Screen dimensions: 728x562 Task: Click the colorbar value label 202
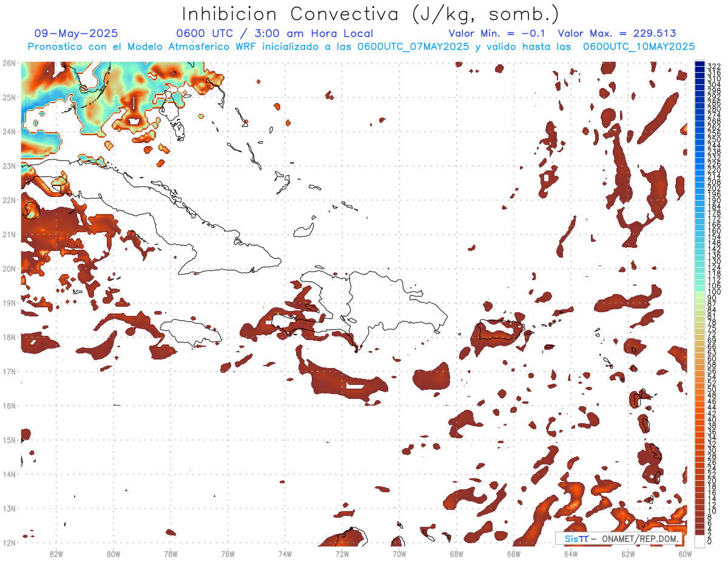pyautogui.click(x=714, y=188)
